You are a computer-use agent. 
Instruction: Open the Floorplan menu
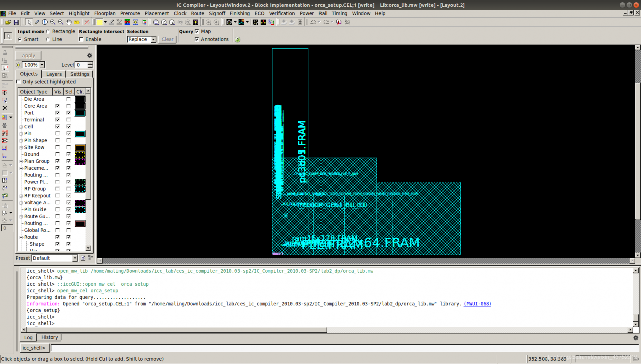[105, 13]
